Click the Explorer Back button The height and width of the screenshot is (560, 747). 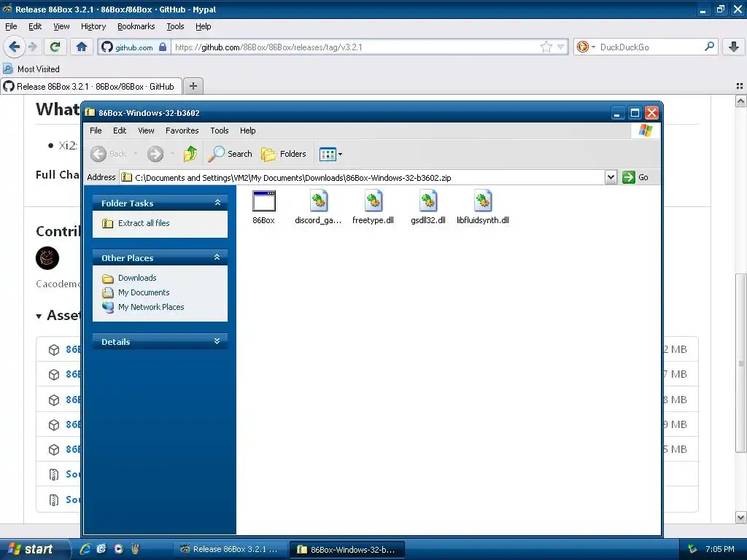pos(109,154)
